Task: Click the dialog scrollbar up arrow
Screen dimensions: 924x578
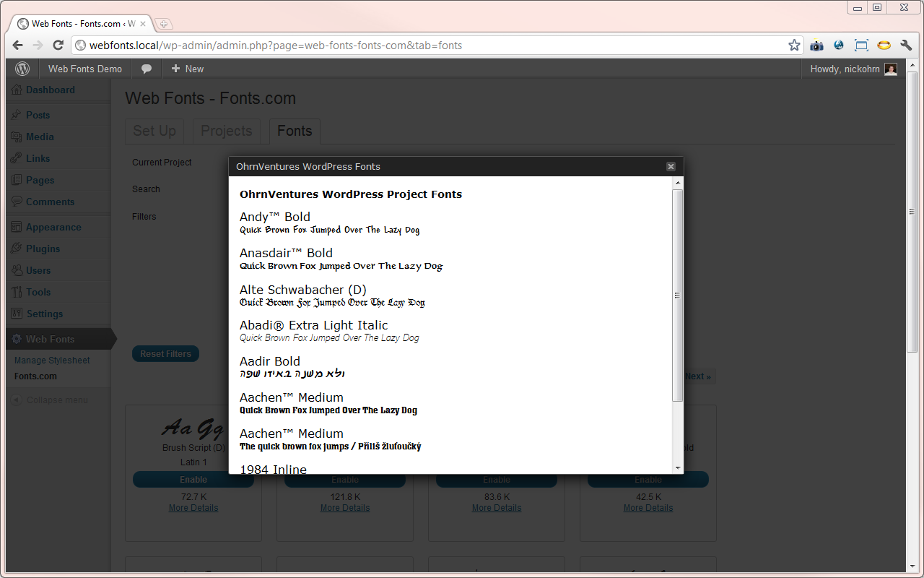Action: coord(677,183)
